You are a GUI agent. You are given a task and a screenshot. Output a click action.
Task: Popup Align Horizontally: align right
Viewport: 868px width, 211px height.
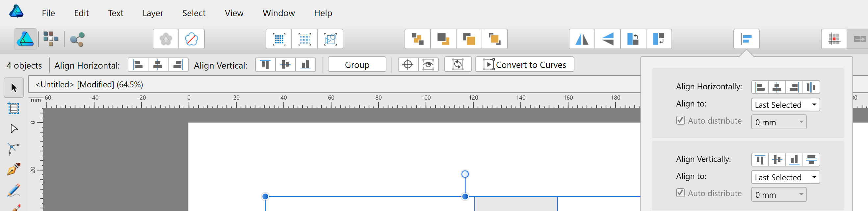(794, 87)
